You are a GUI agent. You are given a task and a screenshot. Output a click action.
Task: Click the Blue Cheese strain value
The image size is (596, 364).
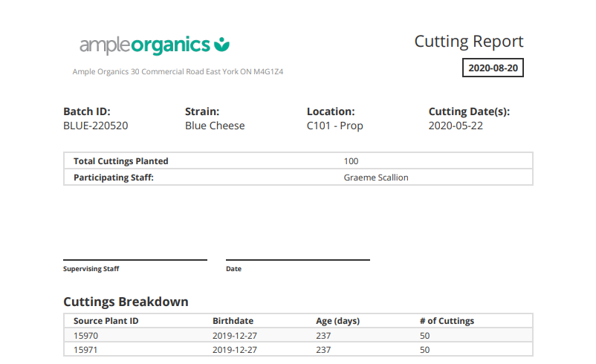(x=215, y=126)
